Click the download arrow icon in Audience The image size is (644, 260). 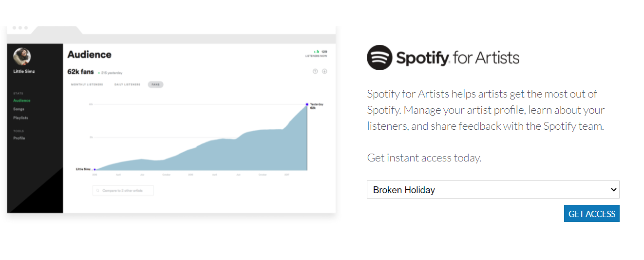pyautogui.click(x=324, y=71)
